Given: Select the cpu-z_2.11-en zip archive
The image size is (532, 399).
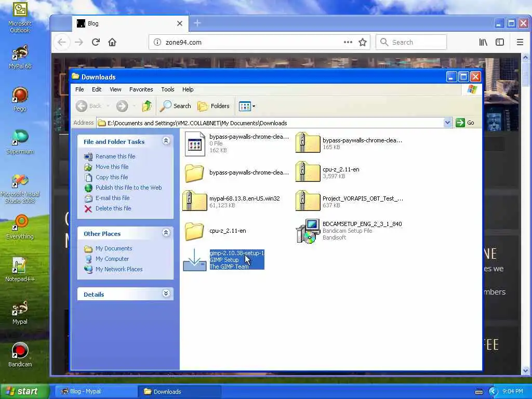Looking at the screenshot, I should point(328,172).
